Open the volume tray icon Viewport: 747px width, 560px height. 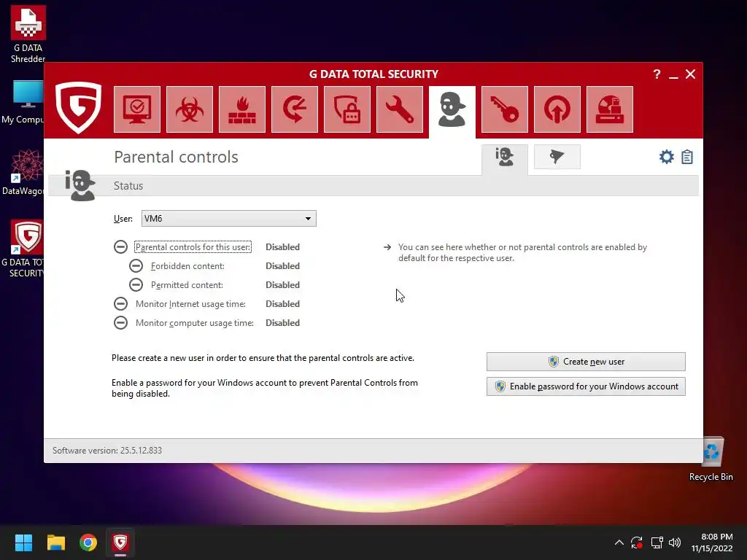(x=675, y=542)
